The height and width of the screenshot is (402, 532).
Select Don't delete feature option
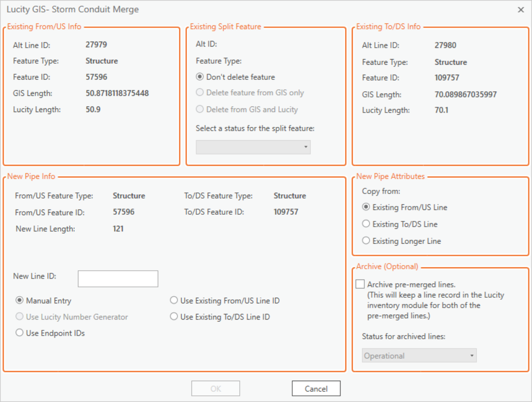coord(236,77)
